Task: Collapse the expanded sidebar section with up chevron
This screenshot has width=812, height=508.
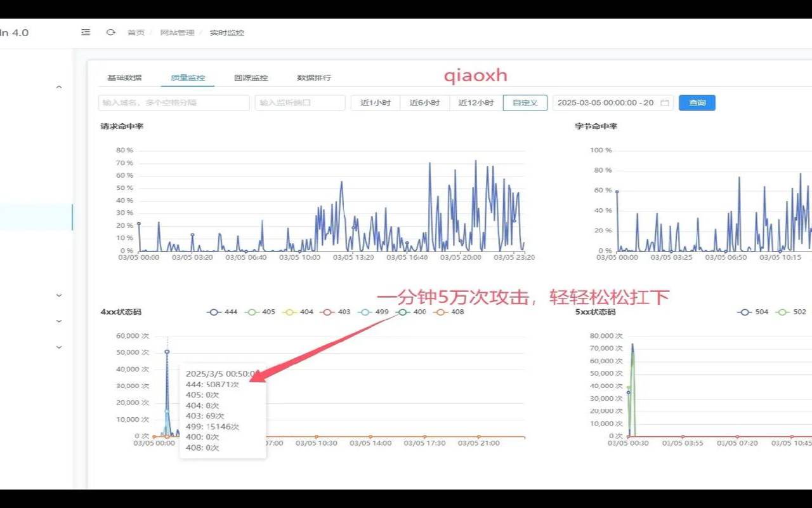Action: (59, 87)
